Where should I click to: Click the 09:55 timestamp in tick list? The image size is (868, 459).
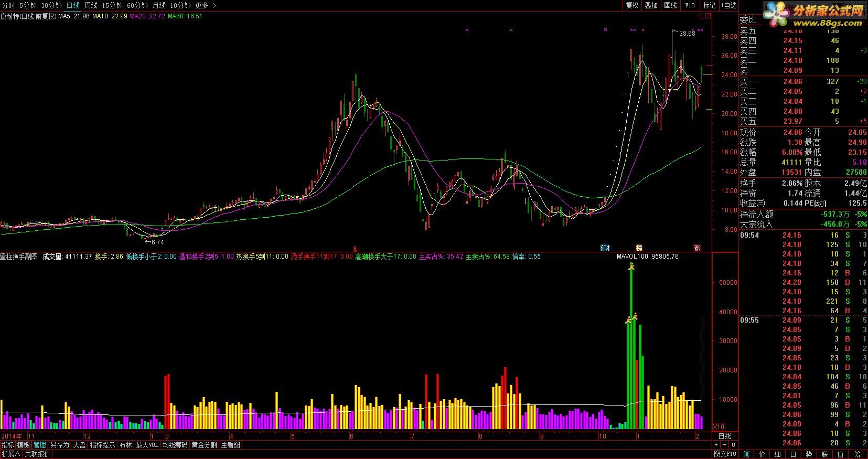(x=749, y=320)
